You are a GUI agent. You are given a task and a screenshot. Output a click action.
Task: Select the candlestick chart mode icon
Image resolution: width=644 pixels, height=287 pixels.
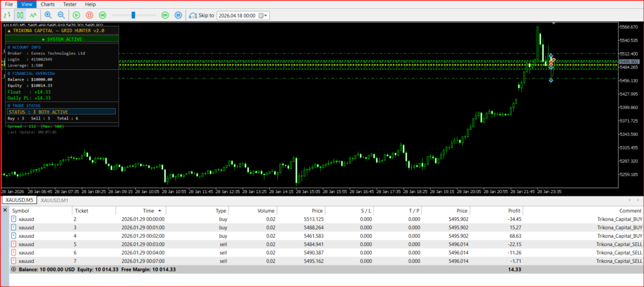pos(19,15)
